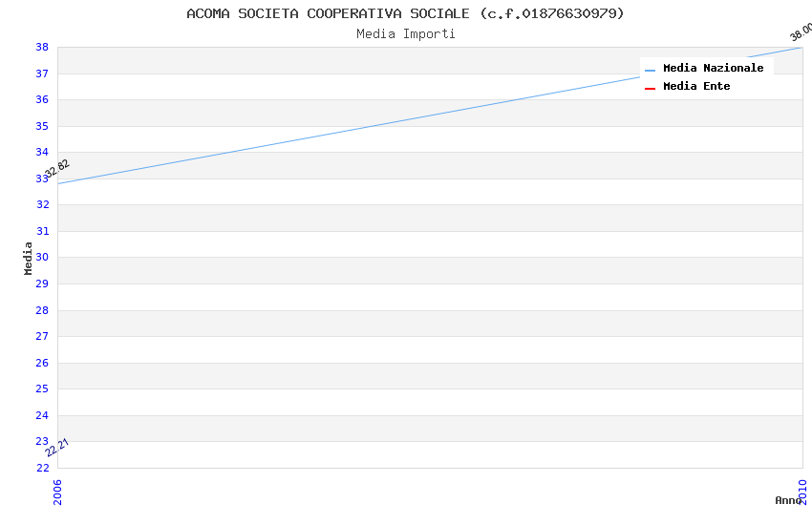The width and height of the screenshot is (812, 525).
Task: Click the 33 tick on the y-axis
Action: [42, 178]
